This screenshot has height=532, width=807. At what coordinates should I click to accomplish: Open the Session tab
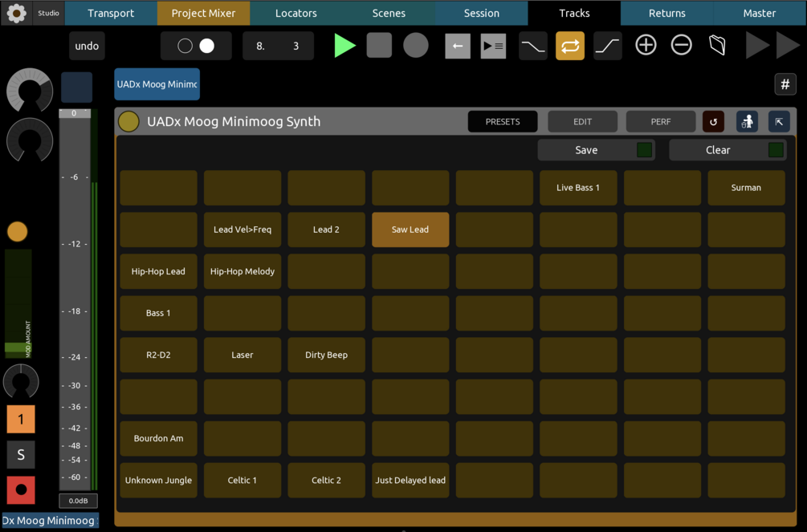point(481,13)
